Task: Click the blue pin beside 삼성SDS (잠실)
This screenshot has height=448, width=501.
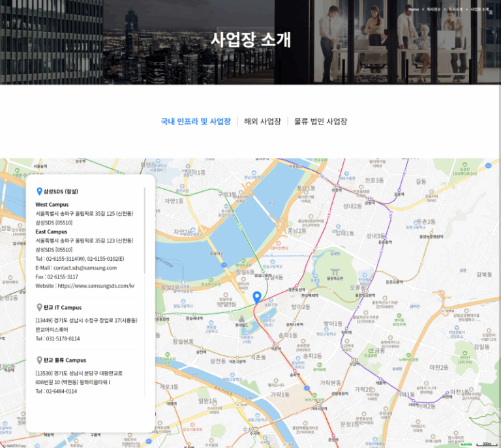Action: click(39, 191)
